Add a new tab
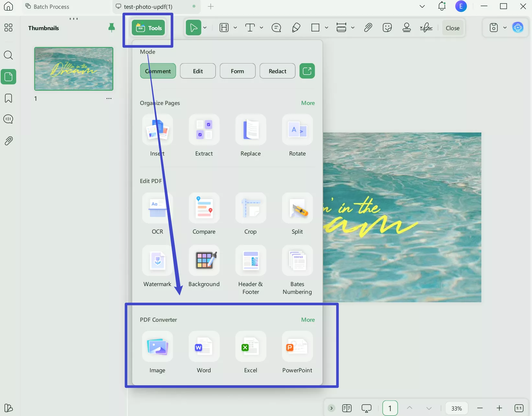 click(211, 6)
